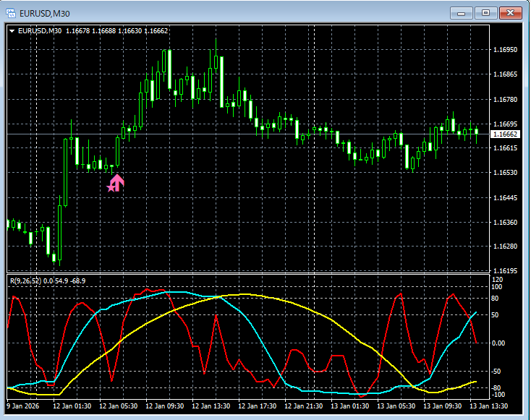Click the 9 Jan 2026 date label
Image resolution: width=531 pixels, height=420 pixels.
pos(22,406)
